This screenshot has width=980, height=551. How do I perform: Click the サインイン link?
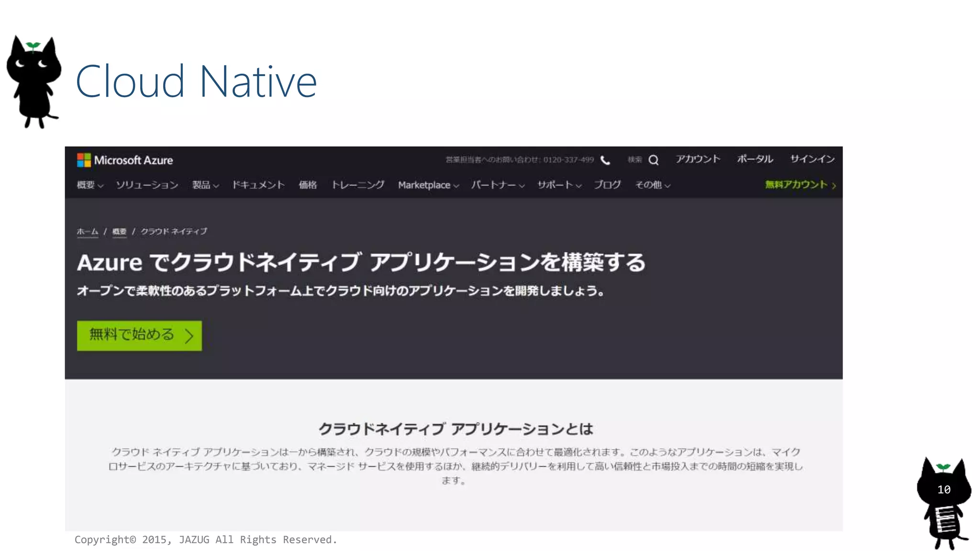tap(812, 159)
